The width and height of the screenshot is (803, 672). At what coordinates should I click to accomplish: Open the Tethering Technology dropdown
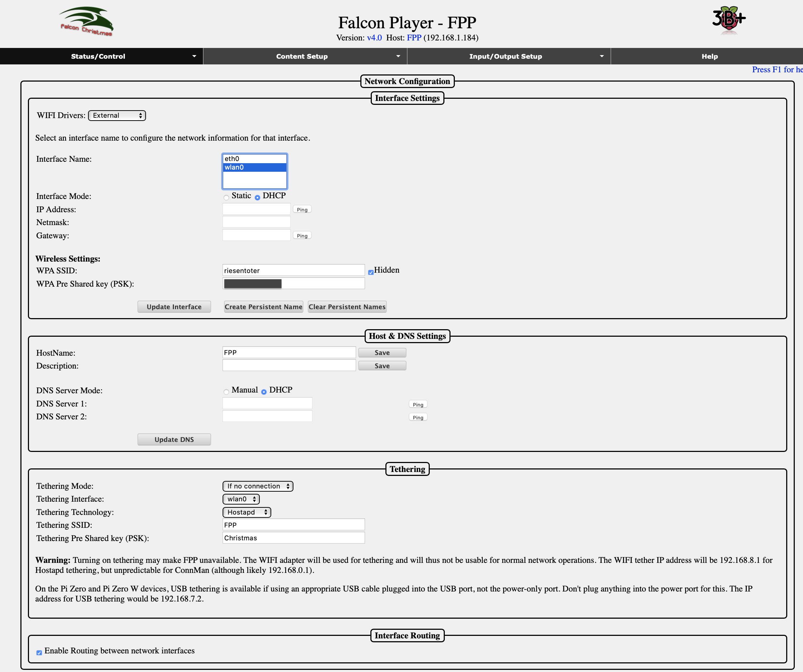coord(247,512)
